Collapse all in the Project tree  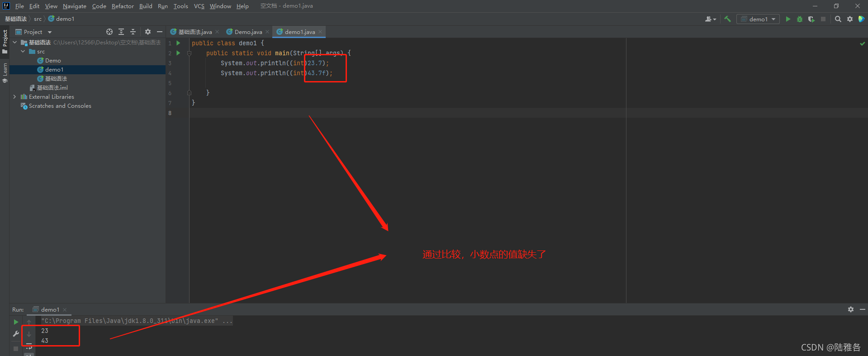[x=133, y=32]
